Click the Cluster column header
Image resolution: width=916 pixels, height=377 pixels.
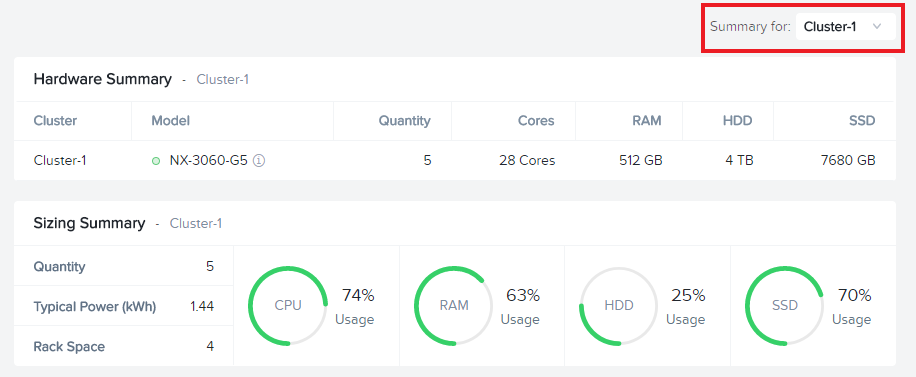55,121
